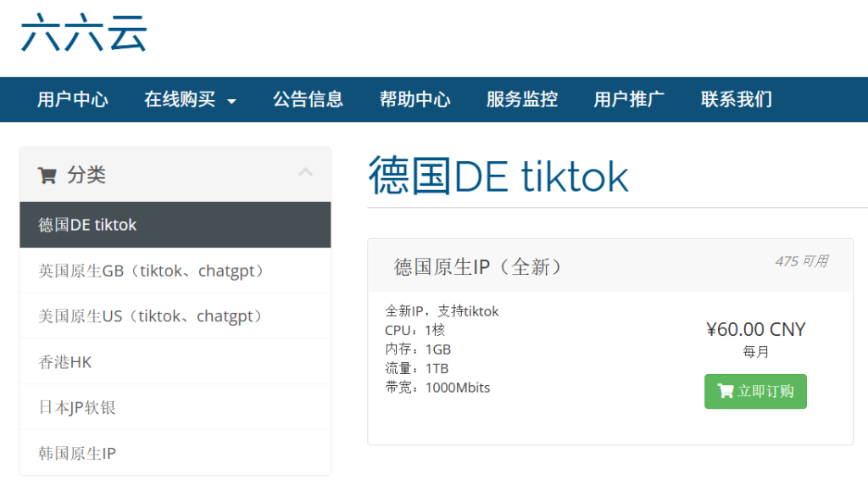Select 日本JP软银 category

[x=175, y=407]
